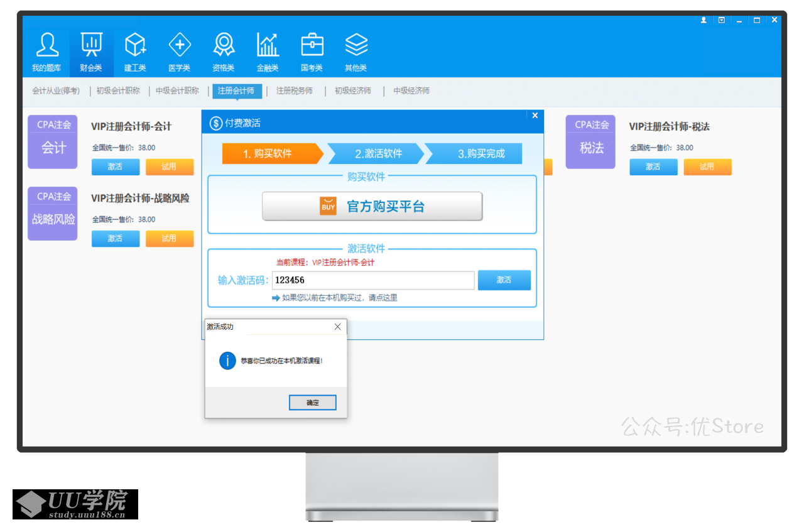The height and width of the screenshot is (532, 804).
Task: Click the BUY shopping bag icon
Action: pos(328,206)
